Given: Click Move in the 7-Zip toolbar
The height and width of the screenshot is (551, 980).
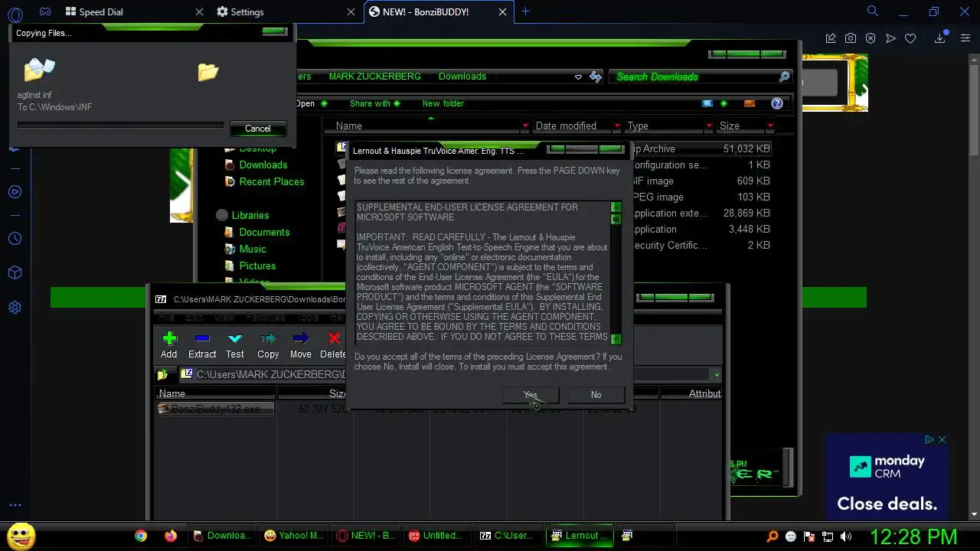Looking at the screenshot, I should tap(301, 345).
